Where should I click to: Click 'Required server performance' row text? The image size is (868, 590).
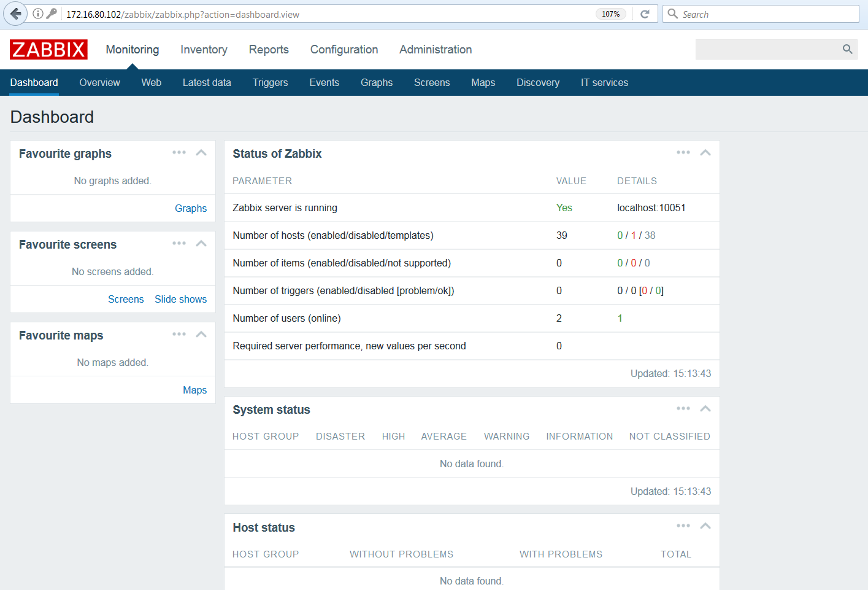coord(349,346)
